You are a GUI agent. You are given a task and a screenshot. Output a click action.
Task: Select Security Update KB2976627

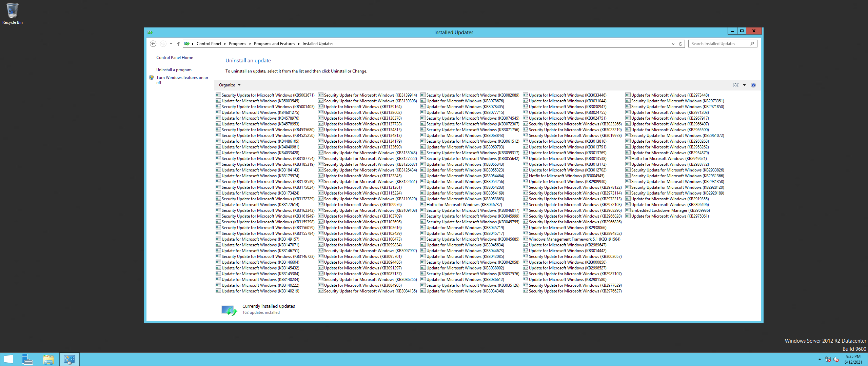[572, 291]
